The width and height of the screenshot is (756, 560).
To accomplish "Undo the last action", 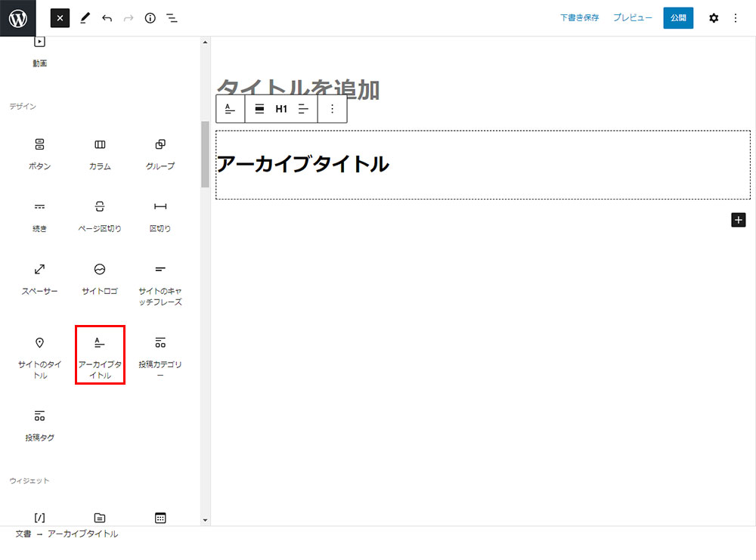I will coord(107,18).
